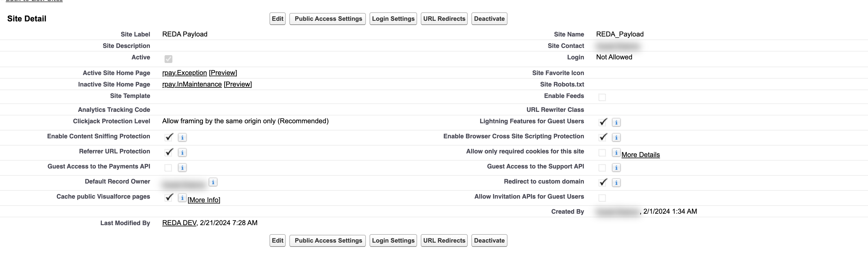Click info icon for Redirect to custom domain
This screenshot has height=261, width=868.
coord(616,183)
